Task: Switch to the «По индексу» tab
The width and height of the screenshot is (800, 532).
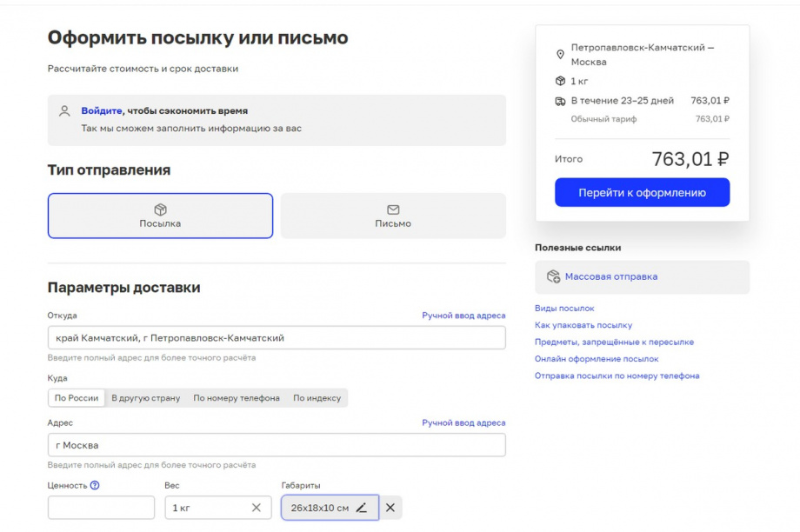Action: (317, 397)
